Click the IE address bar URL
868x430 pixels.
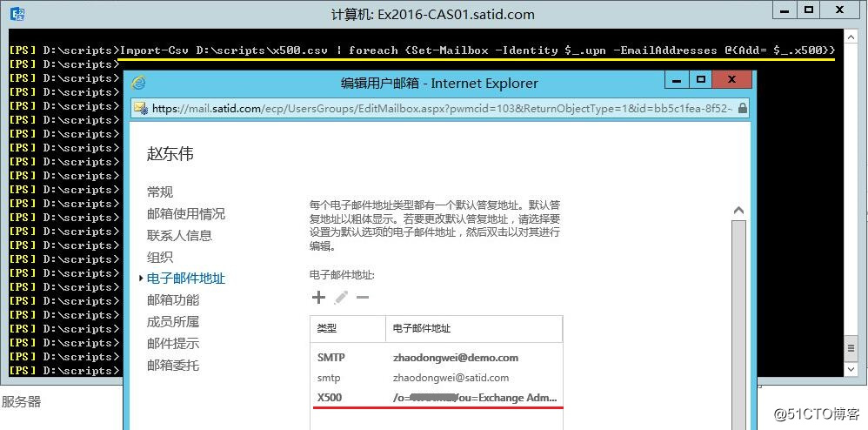[441, 109]
